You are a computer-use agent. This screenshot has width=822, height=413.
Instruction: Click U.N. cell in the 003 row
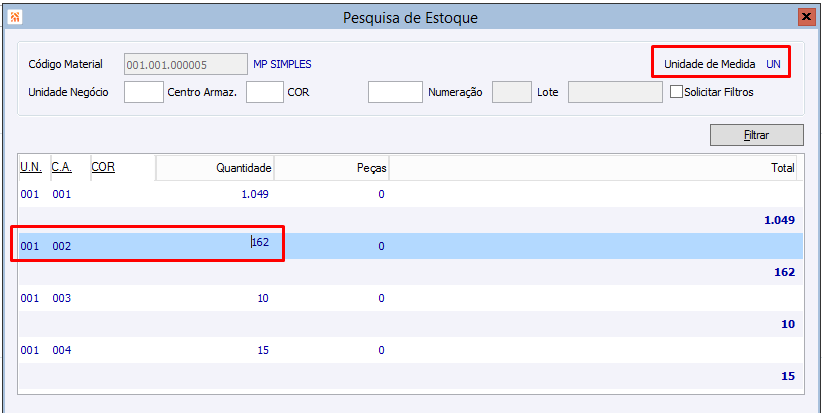30,299
